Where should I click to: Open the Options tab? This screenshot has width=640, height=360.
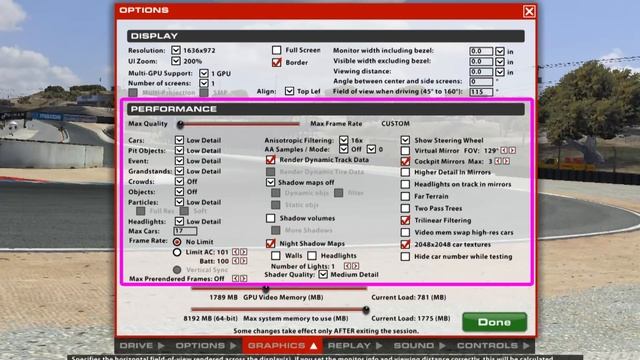point(206,346)
